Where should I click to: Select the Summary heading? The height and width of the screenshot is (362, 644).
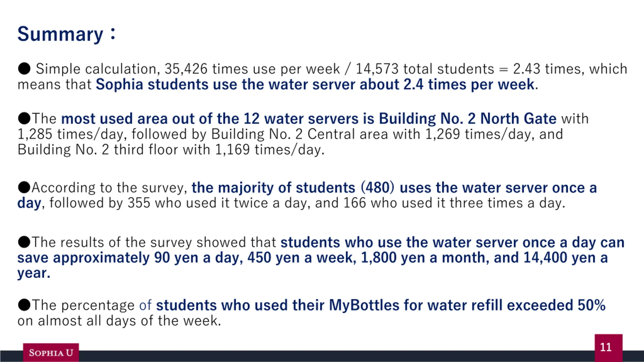67,34
